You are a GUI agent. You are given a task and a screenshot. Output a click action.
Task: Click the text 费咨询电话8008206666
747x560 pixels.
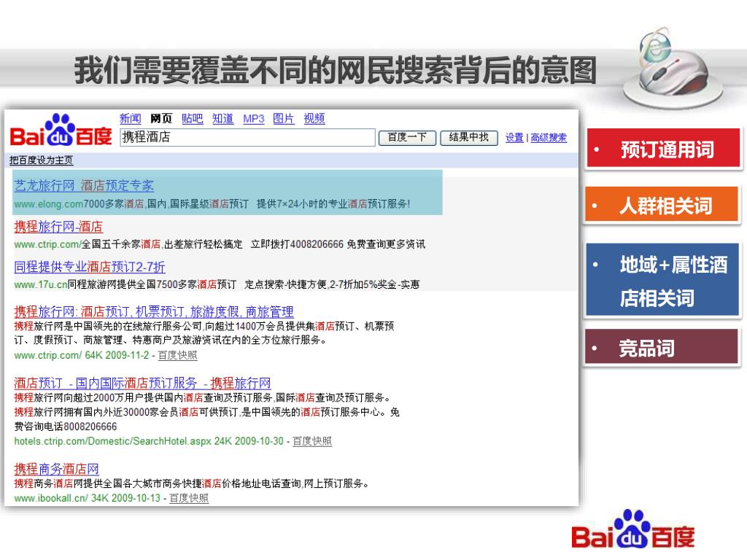[x=65, y=427]
